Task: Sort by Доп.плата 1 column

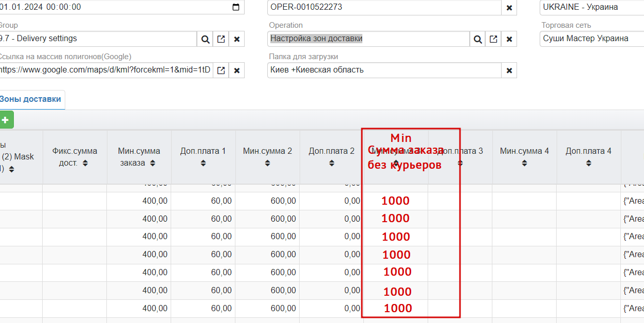Action: (x=203, y=163)
